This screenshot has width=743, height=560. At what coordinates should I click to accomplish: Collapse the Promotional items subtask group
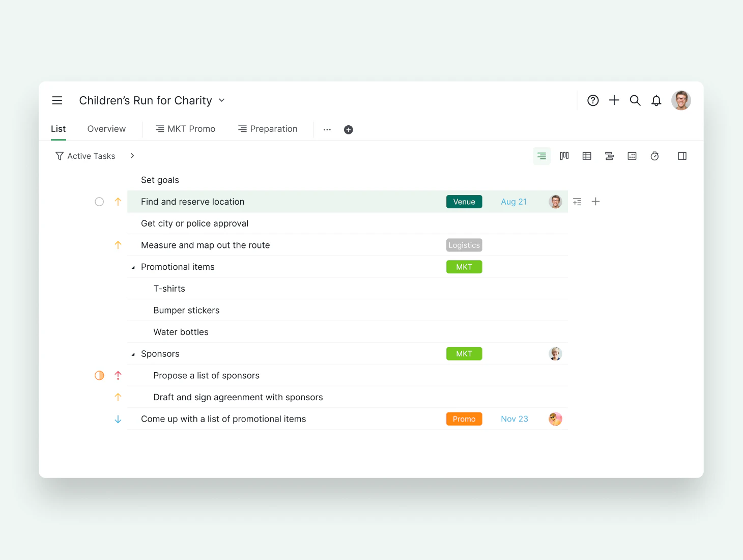tap(133, 266)
